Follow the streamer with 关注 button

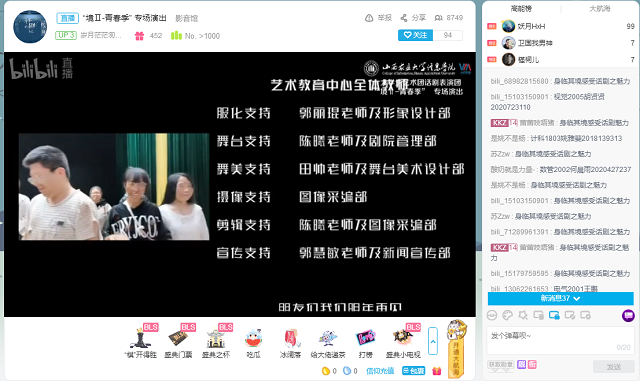coord(415,35)
